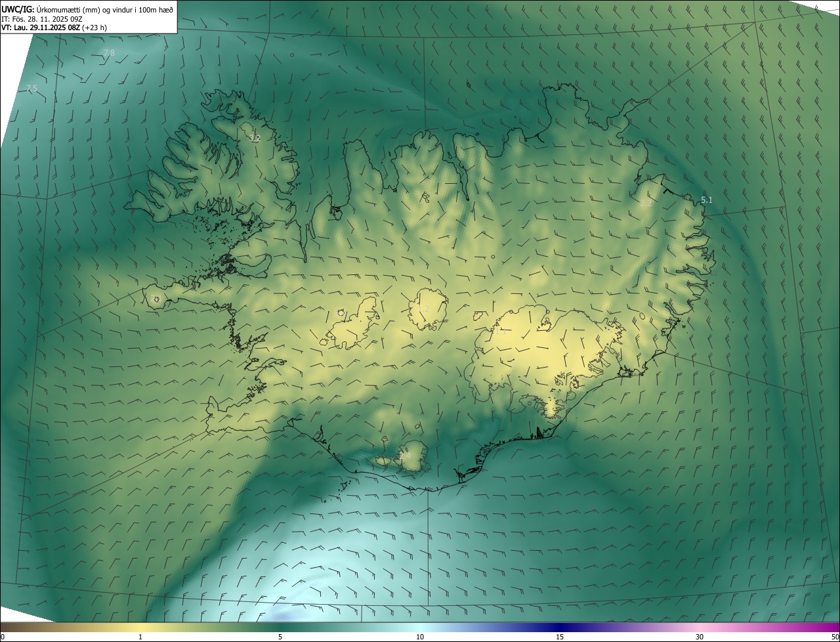The height and width of the screenshot is (642, 840).
Task: Click the 2.2 value label in East Iceland
Action: (646, 203)
